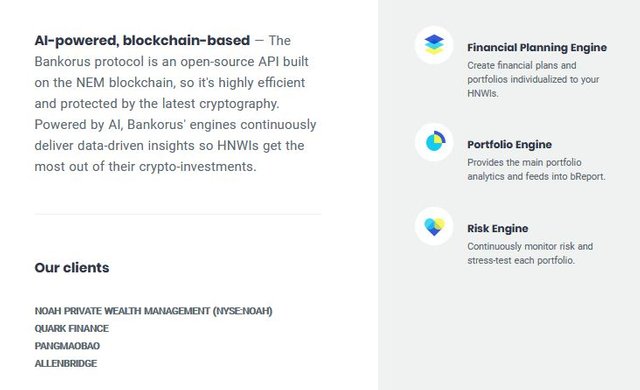Click the Continuously monitor risk description
This screenshot has height=390, width=640.
(530, 253)
